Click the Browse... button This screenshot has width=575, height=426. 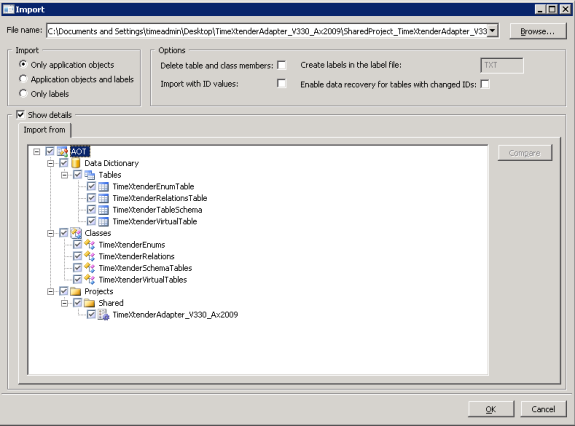[x=538, y=32]
